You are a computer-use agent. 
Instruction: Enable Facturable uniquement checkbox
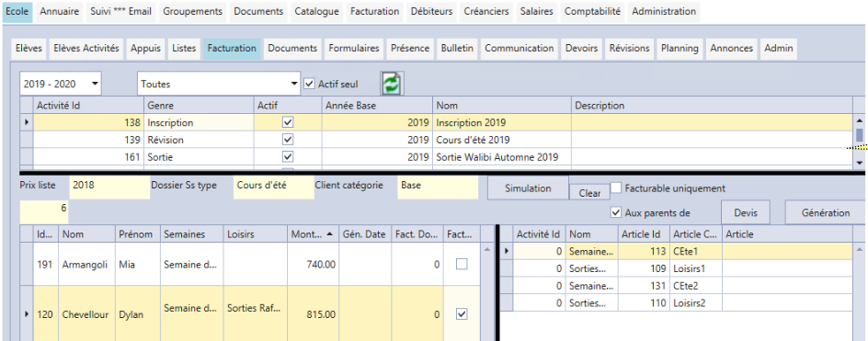[x=615, y=188]
